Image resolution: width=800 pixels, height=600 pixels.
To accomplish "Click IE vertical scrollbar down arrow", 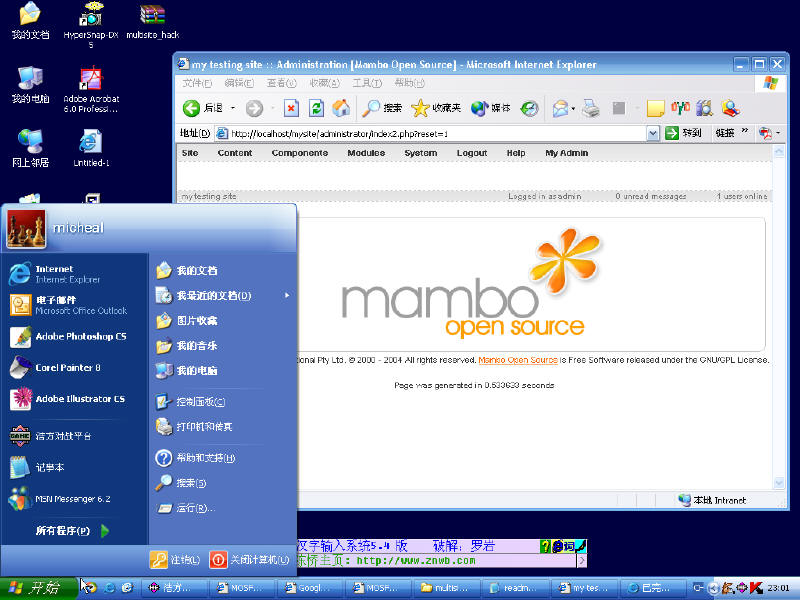I will coord(779,482).
